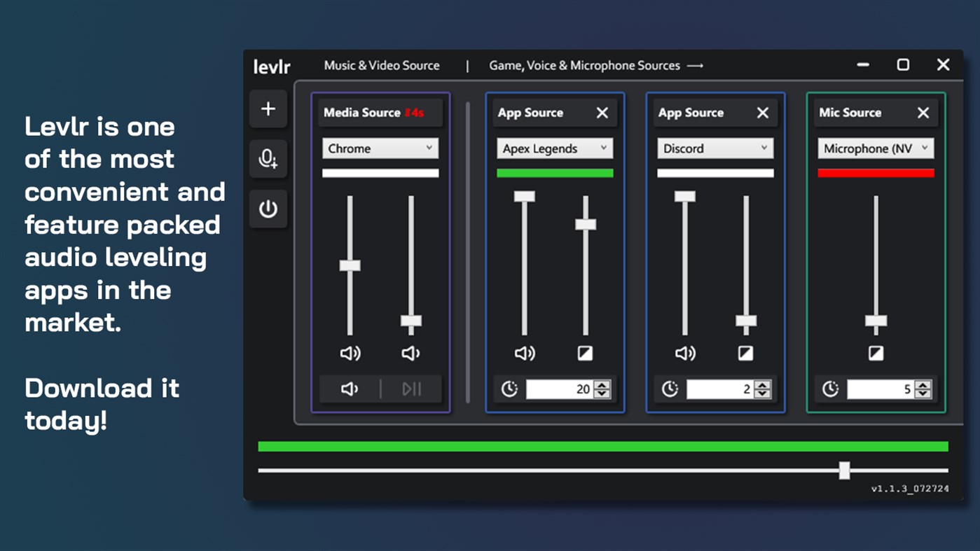Toggle the speaker icon under the Discord slider
Screen dimensions: 980x551
click(x=685, y=353)
